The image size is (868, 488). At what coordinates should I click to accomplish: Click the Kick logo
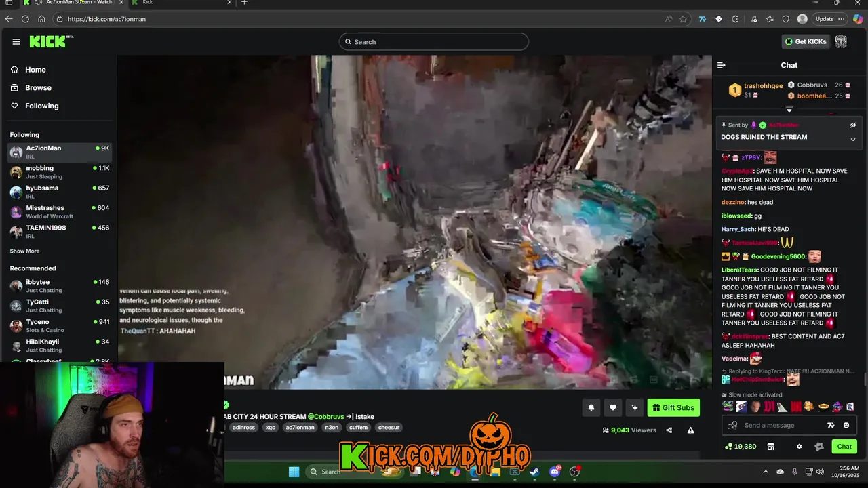(x=51, y=42)
